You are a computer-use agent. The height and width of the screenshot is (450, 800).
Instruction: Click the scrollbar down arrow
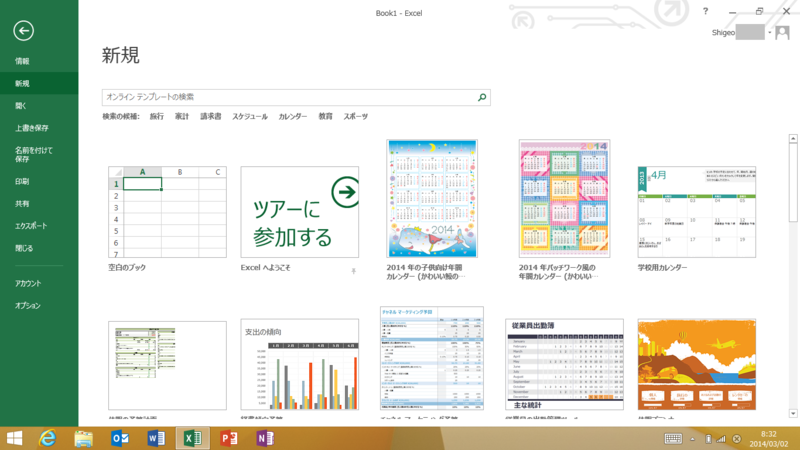tap(793, 413)
